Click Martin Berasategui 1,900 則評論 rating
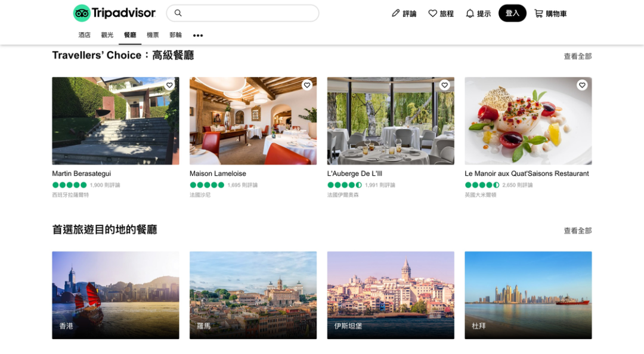Viewport: 644px width, 354px height. (86, 185)
